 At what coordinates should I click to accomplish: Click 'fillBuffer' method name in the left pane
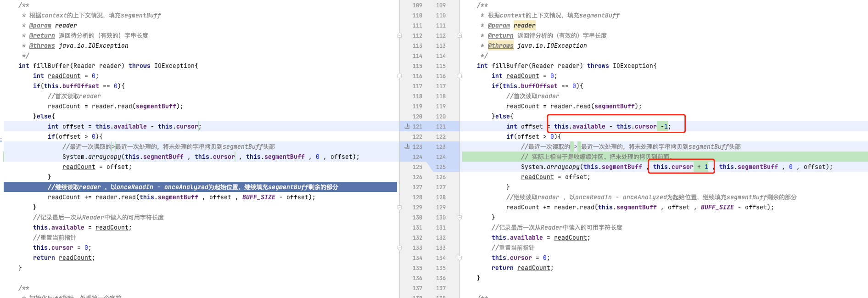point(51,66)
